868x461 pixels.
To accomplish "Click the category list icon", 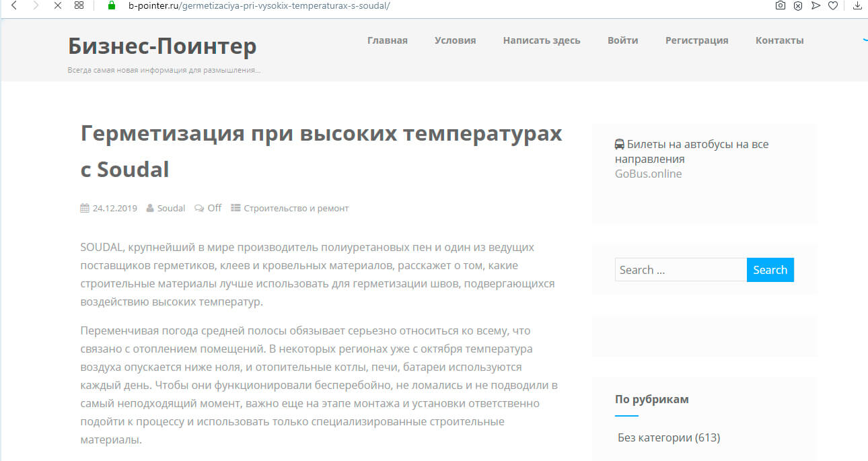I will coord(236,208).
